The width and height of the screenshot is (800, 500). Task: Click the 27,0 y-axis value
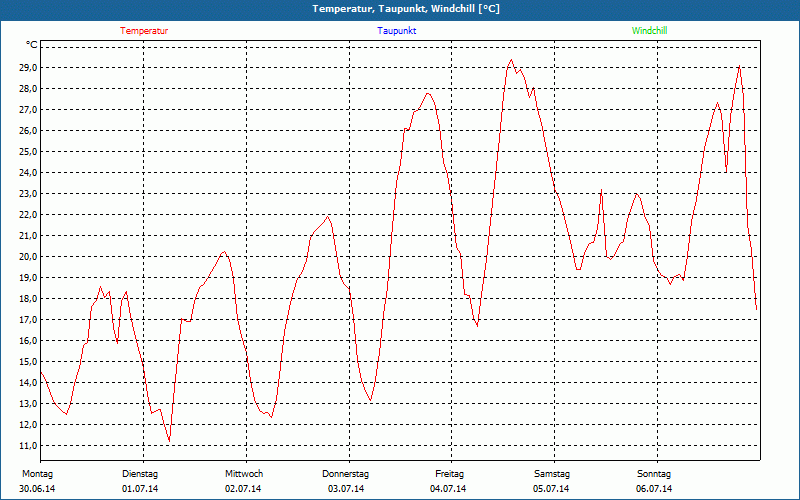(x=29, y=110)
